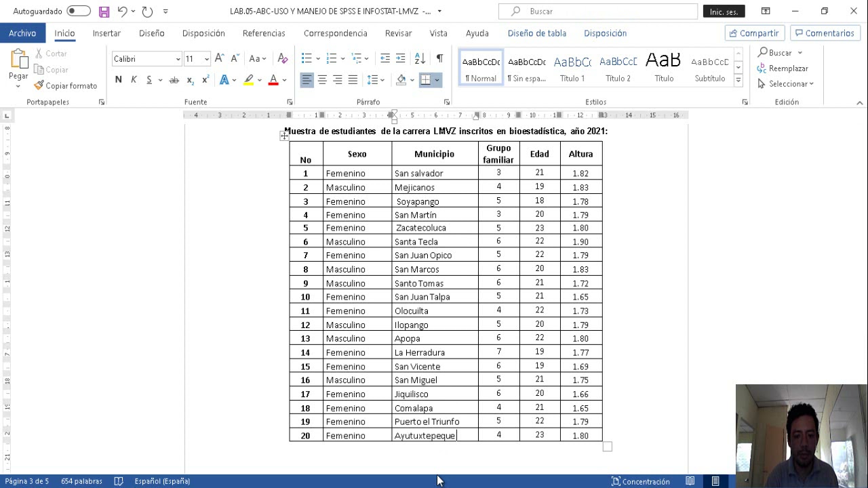Screen dimensions: 868x488
Task: Open the font size dropdown
Action: pos(206,59)
